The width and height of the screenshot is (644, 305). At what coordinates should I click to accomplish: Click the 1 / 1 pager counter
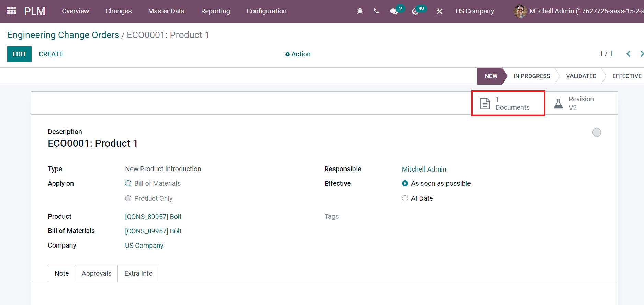tap(606, 54)
